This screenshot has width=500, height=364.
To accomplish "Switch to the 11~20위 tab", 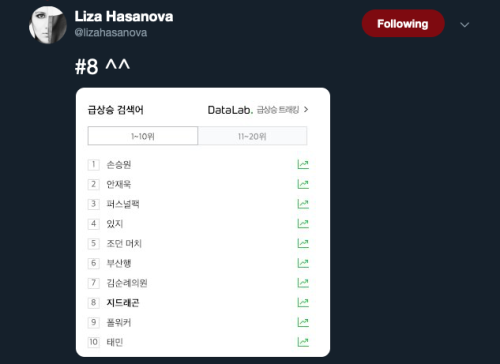I will click(252, 136).
